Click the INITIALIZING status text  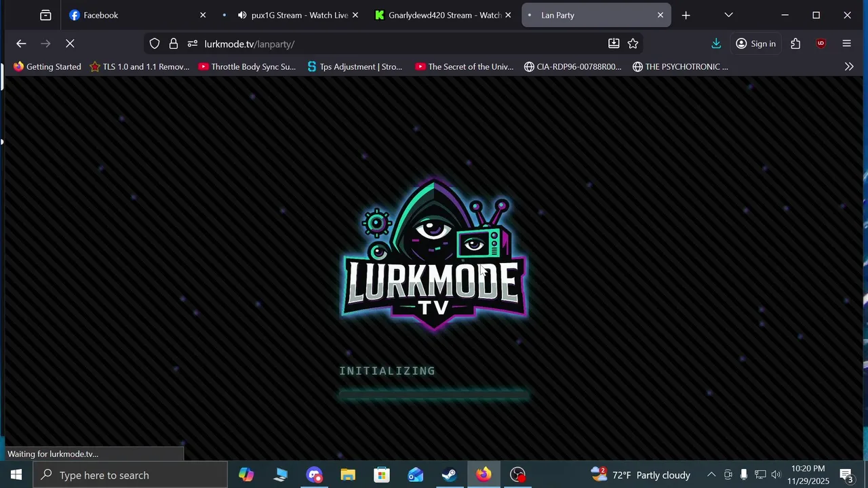387,371
